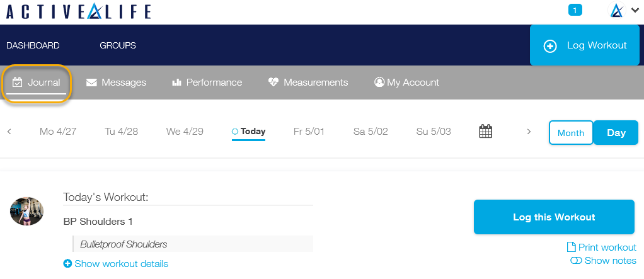This screenshot has height=279, width=644.
Task: Expand the profile dropdown chevron
Action: (x=635, y=11)
